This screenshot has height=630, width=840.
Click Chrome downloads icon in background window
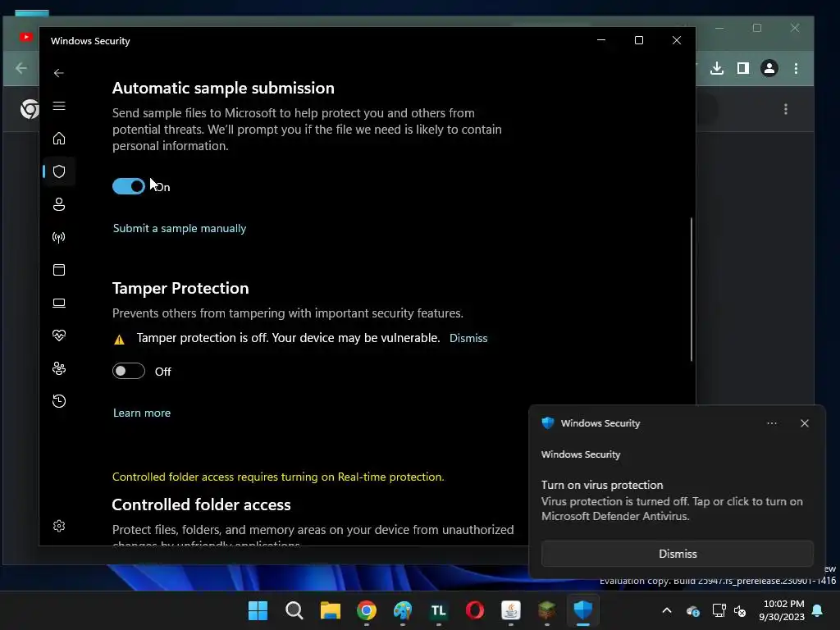tap(717, 68)
